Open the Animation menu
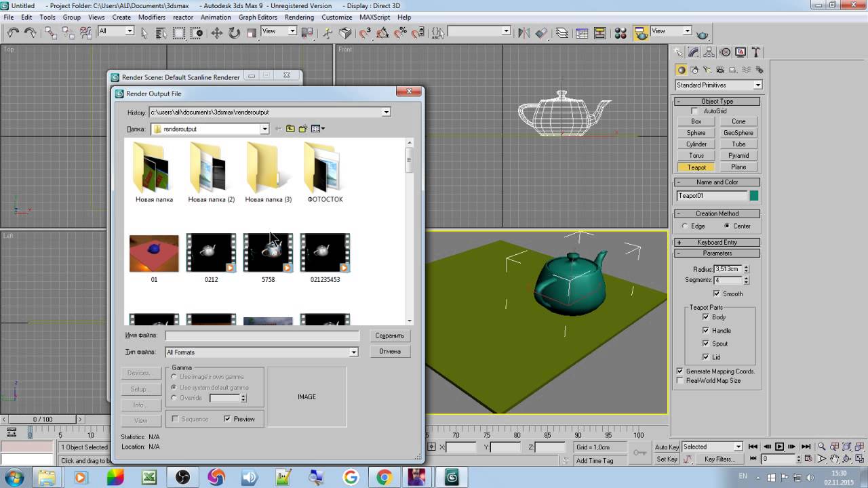The image size is (868, 488). click(216, 17)
